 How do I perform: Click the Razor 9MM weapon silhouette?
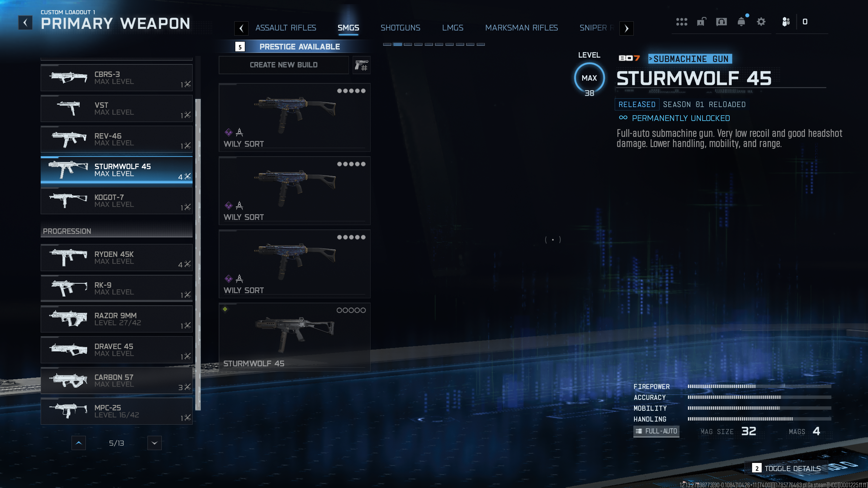point(68,319)
